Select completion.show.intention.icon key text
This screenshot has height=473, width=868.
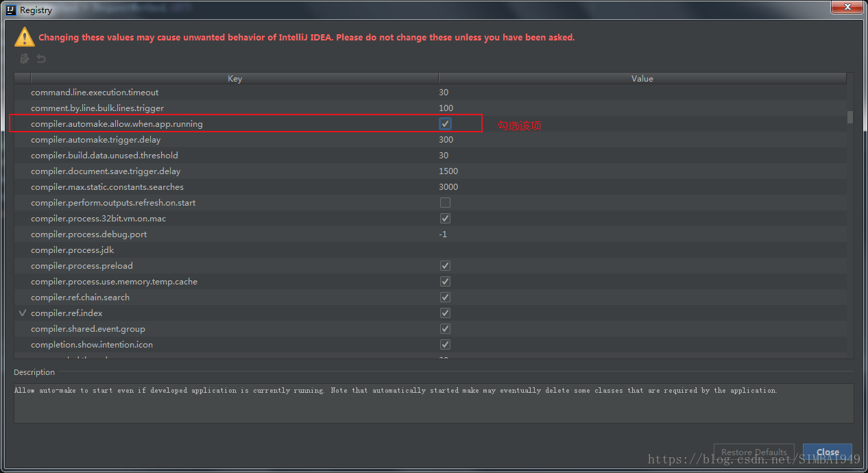(92, 344)
